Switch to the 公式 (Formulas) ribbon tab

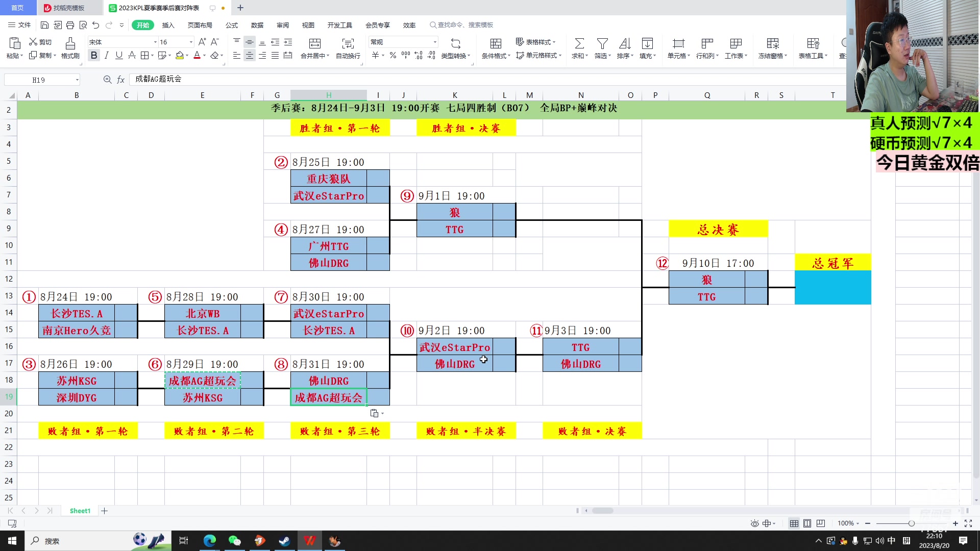(x=232, y=25)
